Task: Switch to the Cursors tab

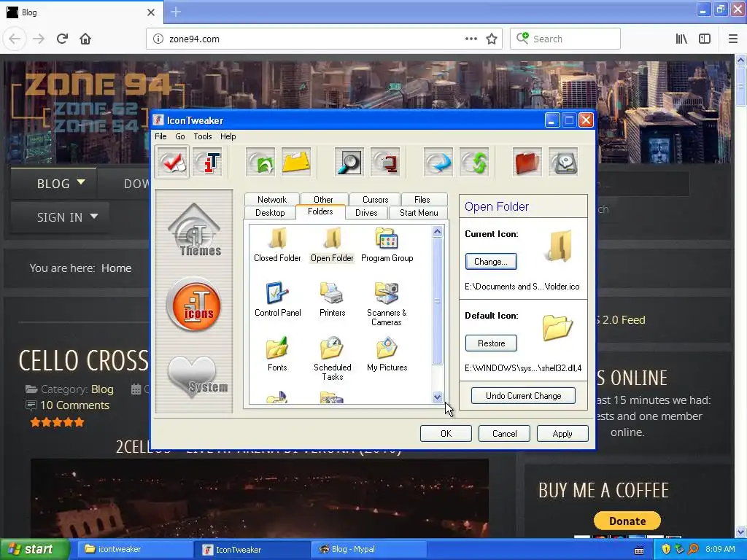Action: (376, 200)
